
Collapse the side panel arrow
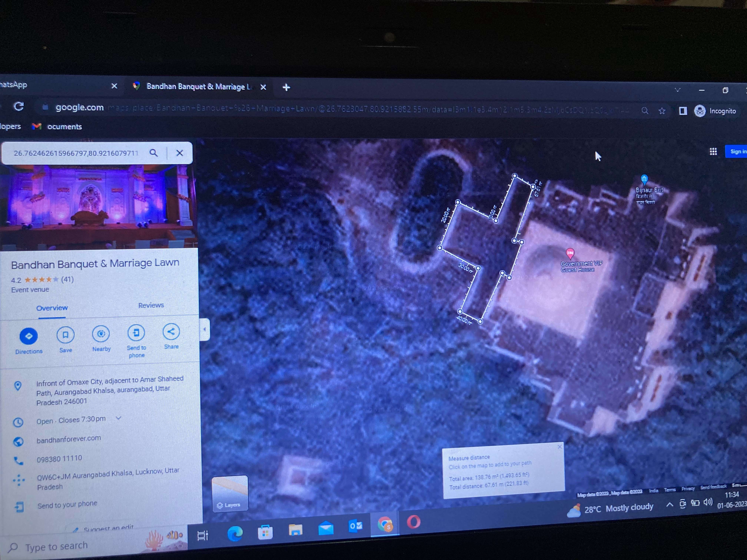tap(205, 329)
